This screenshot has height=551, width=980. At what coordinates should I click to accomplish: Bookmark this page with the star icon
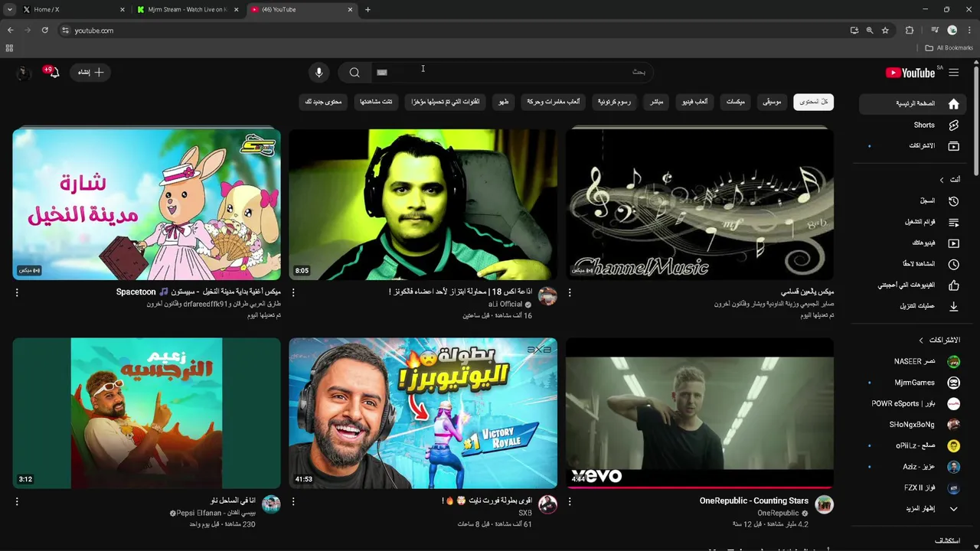click(x=885, y=31)
